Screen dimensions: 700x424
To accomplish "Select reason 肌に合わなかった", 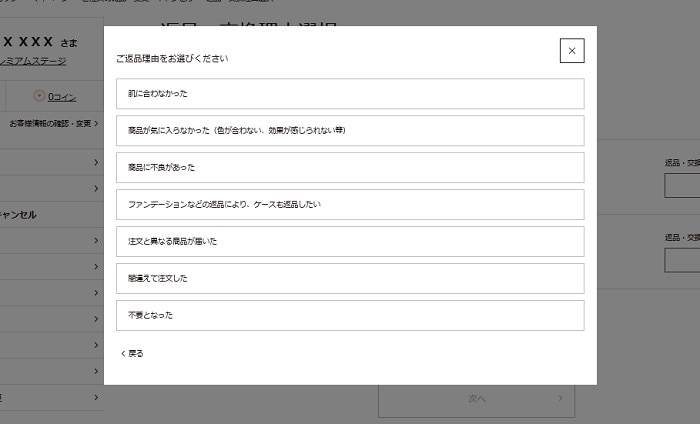I will (x=350, y=93).
